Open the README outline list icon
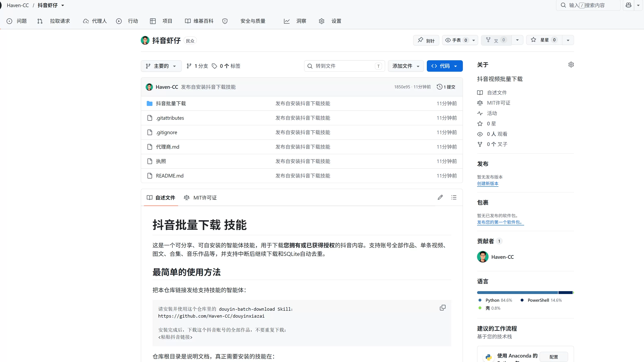The image size is (644, 362). [x=454, y=197]
